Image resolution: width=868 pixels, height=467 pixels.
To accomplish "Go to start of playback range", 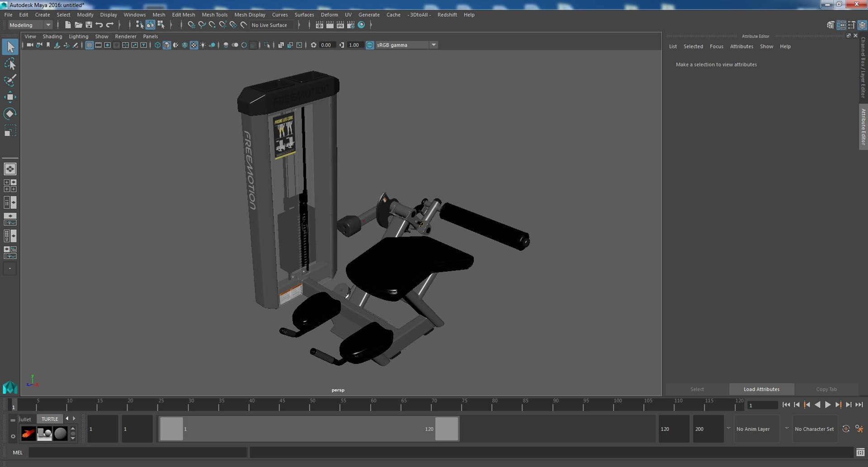I will point(786,405).
